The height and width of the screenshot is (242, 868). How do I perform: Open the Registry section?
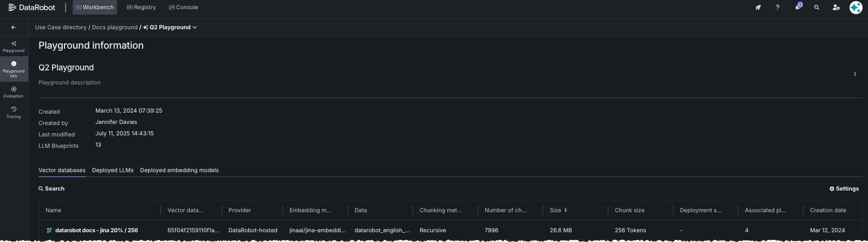pyautogui.click(x=141, y=8)
